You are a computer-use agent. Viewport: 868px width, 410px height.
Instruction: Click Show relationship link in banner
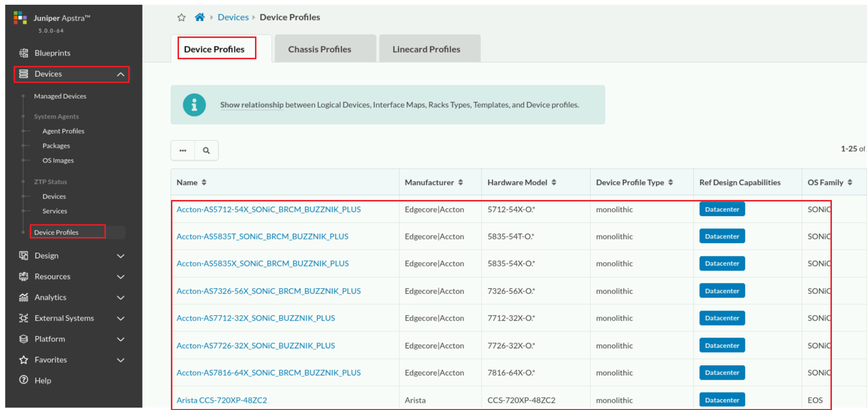[252, 105]
